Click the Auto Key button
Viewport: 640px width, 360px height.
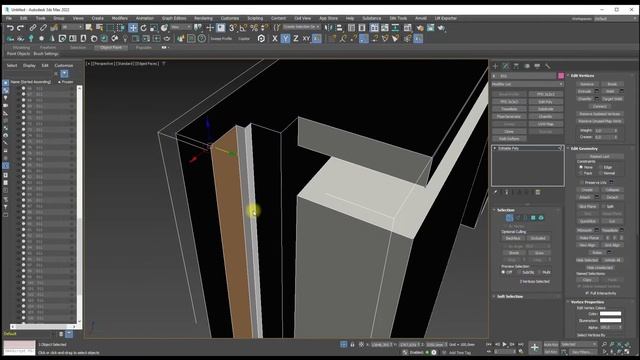coord(551,345)
